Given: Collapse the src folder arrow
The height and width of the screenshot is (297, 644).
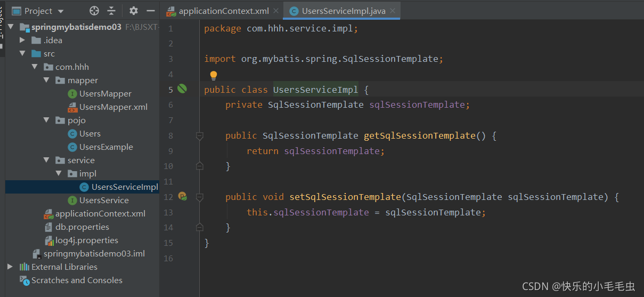Looking at the screenshot, I should pyautogui.click(x=22, y=53).
